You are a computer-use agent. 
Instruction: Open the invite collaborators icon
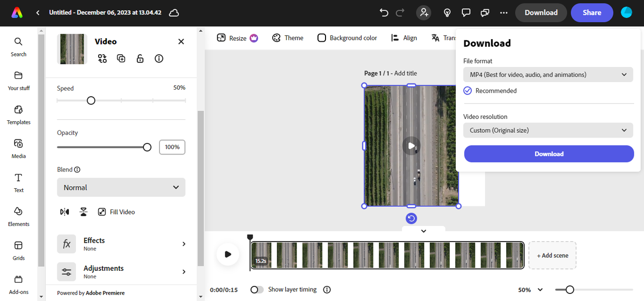(x=424, y=13)
